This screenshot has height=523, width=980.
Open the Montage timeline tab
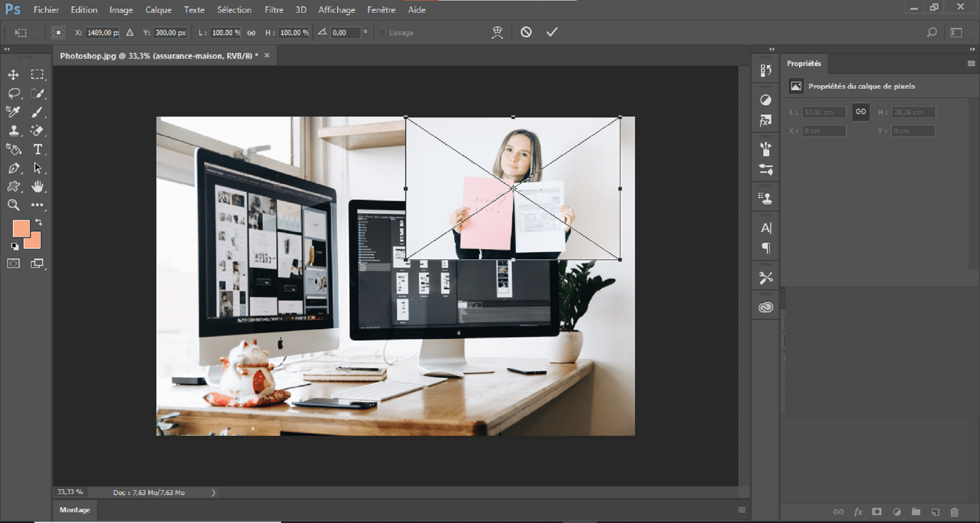pos(75,510)
